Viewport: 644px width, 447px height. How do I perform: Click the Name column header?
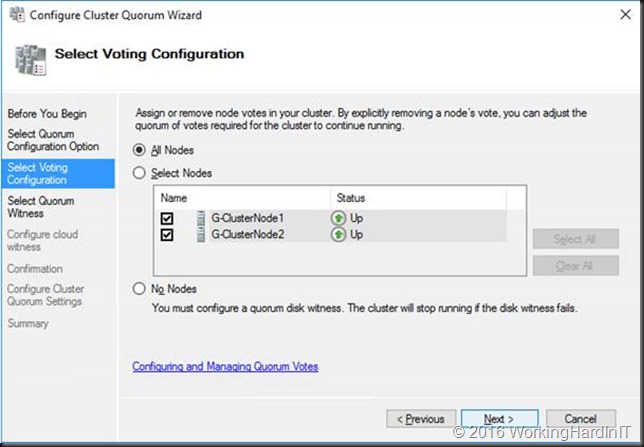[x=242, y=198]
